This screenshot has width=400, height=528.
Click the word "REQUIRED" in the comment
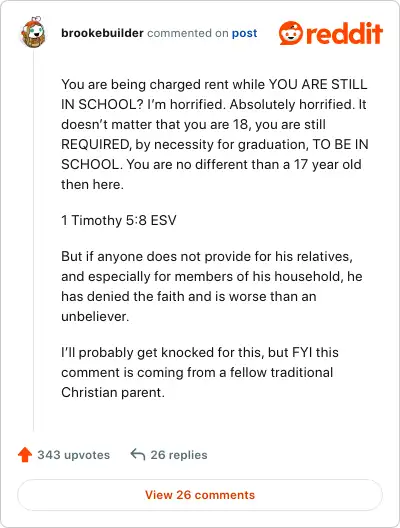click(96, 144)
